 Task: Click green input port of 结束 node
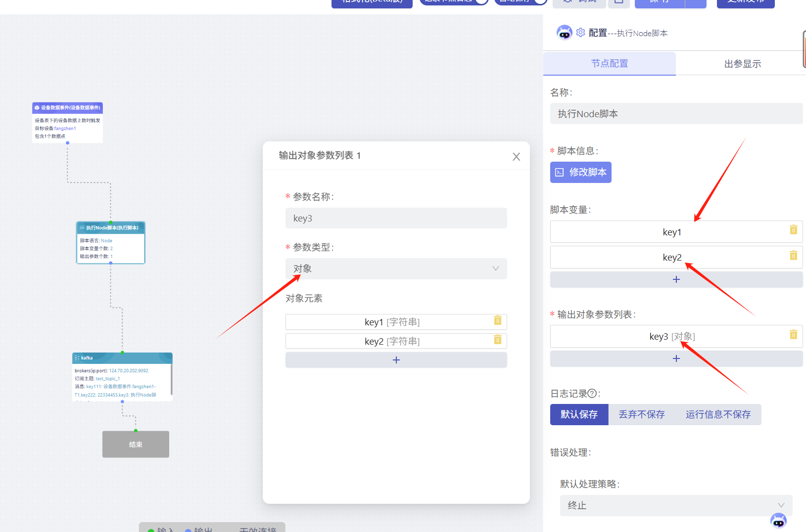(136, 431)
